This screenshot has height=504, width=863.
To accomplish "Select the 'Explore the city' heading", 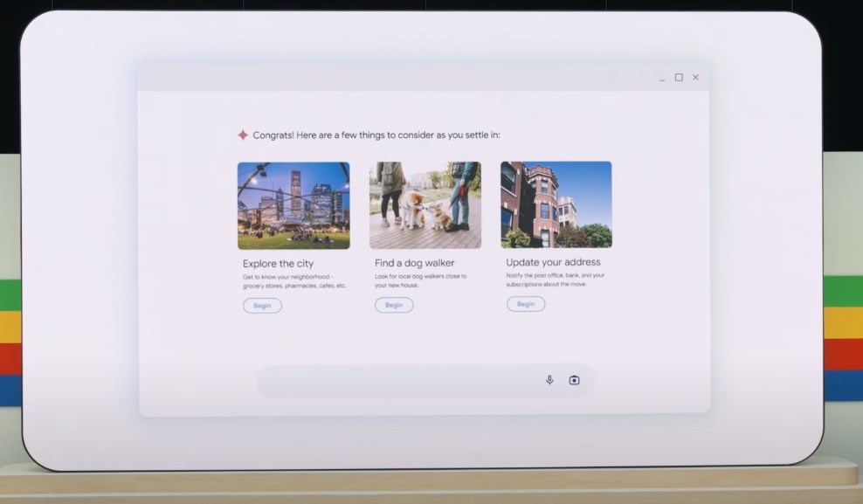I will (278, 264).
